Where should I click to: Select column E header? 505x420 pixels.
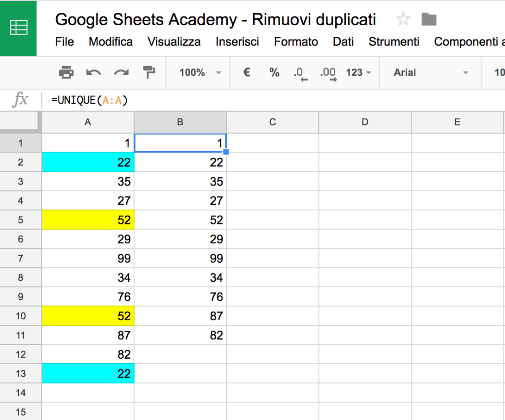[x=457, y=122]
